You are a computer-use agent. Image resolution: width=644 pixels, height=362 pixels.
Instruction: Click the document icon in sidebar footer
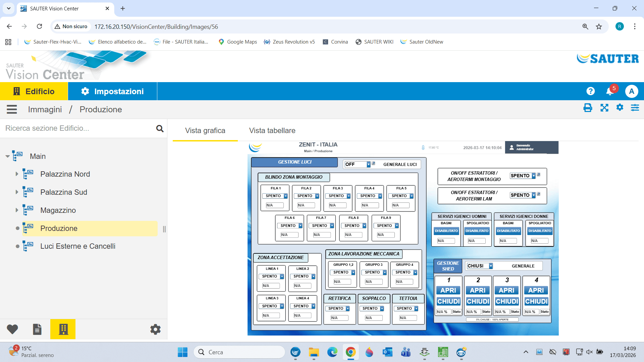(37, 329)
